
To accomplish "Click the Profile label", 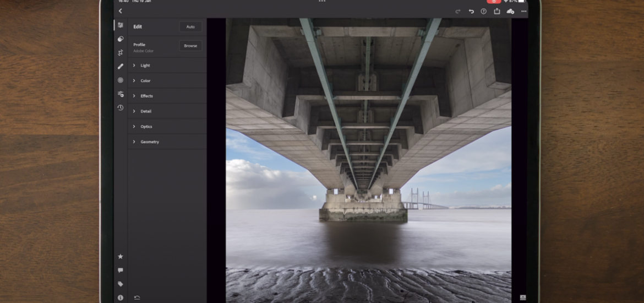I will [139, 45].
